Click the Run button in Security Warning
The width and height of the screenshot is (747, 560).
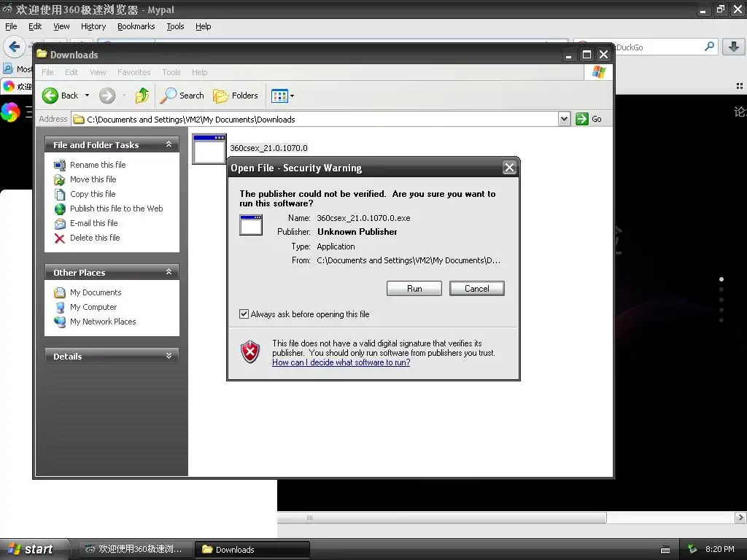coord(414,289)
